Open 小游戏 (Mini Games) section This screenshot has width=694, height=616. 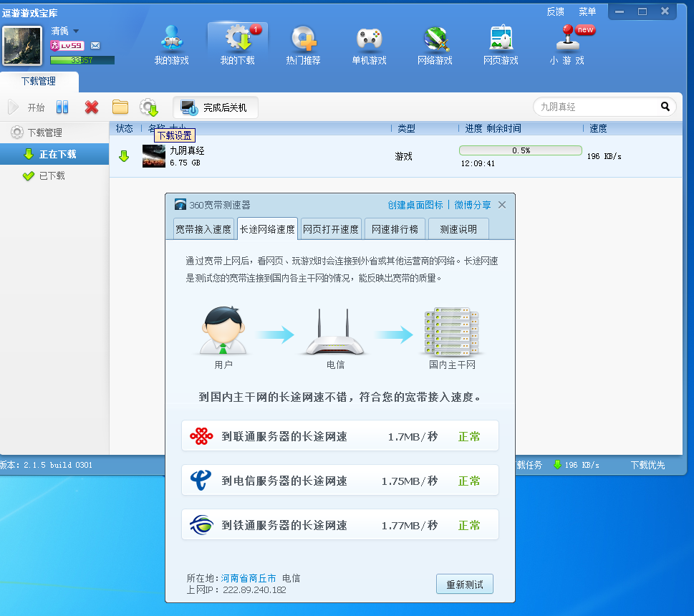567,45
